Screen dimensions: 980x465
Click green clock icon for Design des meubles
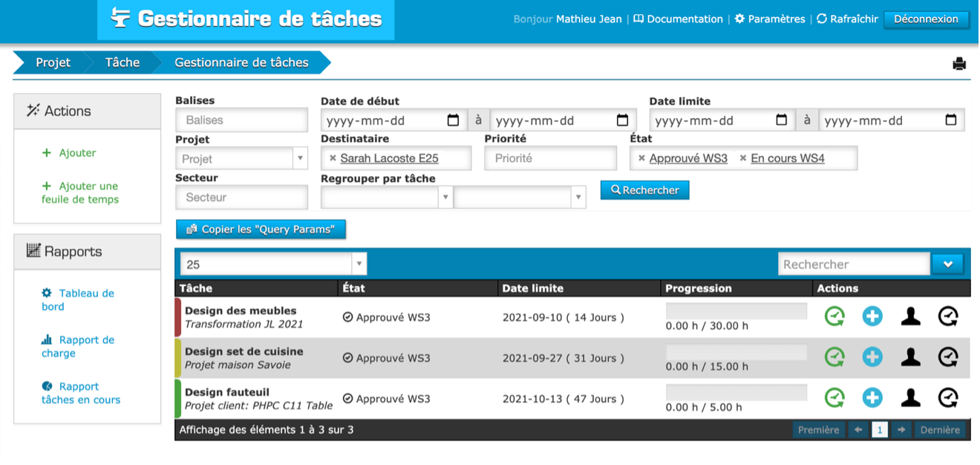pos(834,316)
